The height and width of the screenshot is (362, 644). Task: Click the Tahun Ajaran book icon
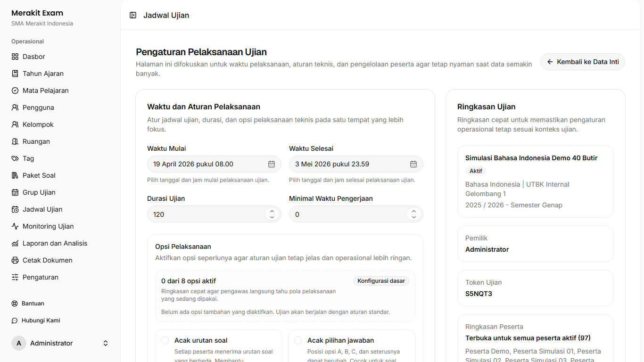click(x=15, y=74)
